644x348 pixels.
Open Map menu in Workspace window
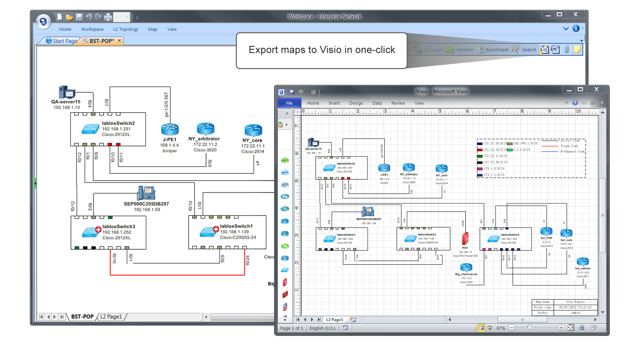tap(153, 29)
